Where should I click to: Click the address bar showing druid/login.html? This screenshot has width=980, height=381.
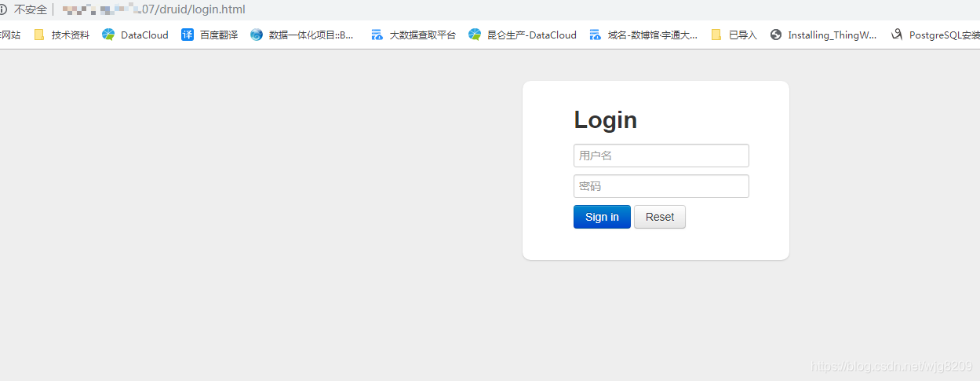(154, 9)
